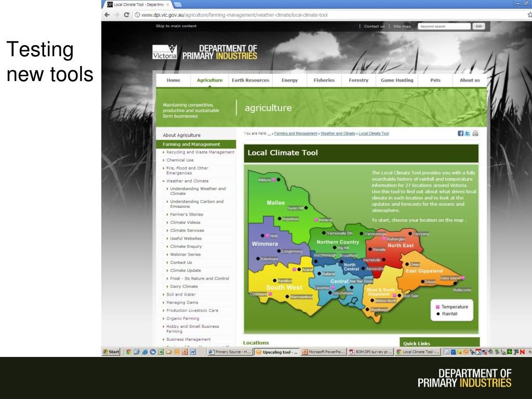Select Kerang temperature marker
Image resolution: width=532 pixels, height=399 pixels.
[316, 220]
